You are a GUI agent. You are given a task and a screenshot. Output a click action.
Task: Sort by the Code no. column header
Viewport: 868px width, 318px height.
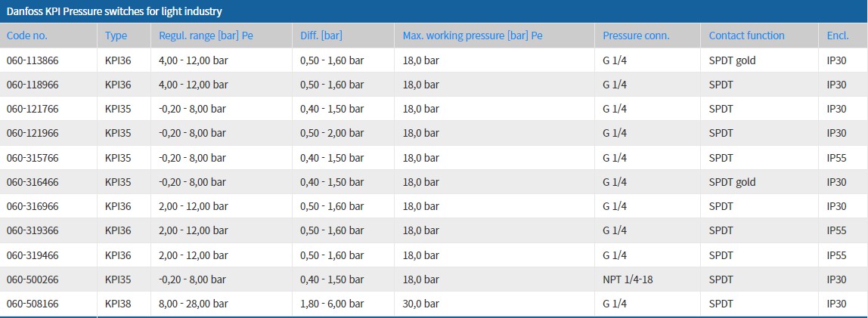click(x=27, y=36)
